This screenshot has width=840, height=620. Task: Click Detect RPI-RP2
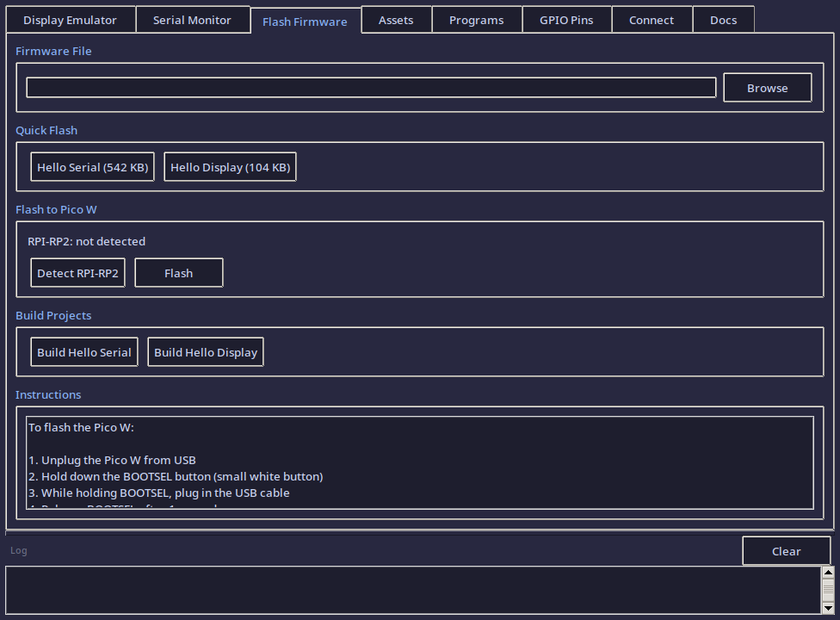tap(77, 272)
